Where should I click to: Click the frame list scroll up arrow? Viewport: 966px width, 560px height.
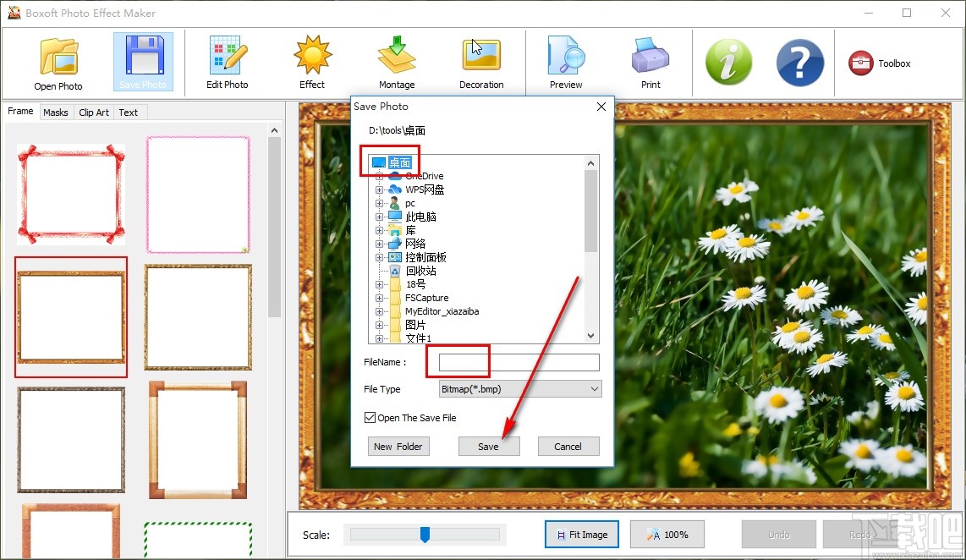pyautogui.click(x=274, y=130)
